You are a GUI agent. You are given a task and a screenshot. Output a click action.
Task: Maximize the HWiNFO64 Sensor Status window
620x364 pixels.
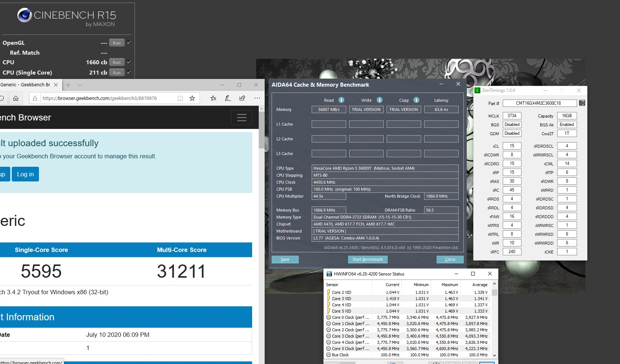tap(473, 274)
